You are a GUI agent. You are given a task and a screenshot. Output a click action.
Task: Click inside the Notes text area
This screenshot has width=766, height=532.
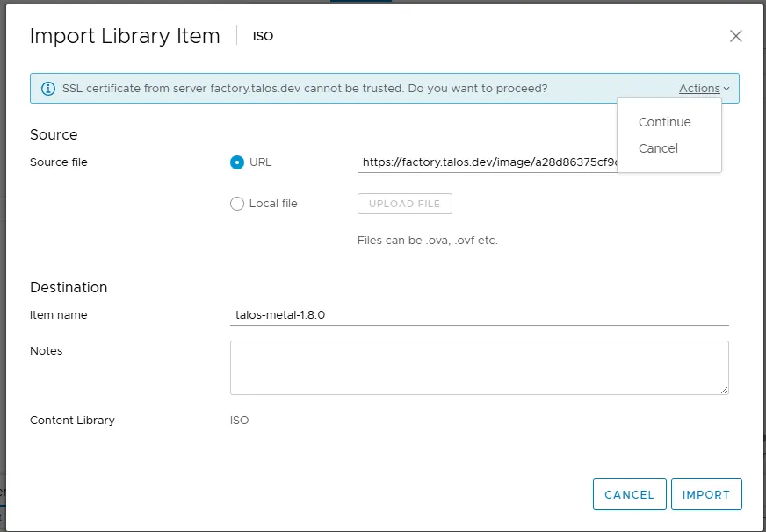(x=479, y=367)
